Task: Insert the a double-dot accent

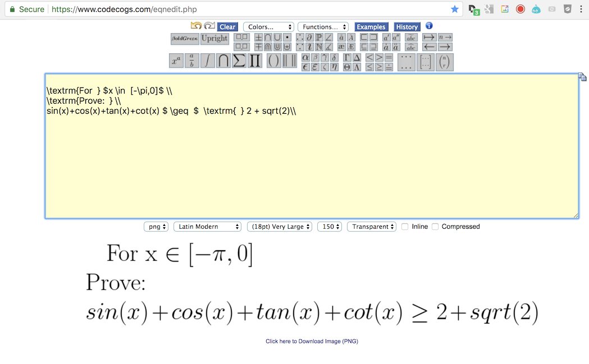Action: pos(396,47)
